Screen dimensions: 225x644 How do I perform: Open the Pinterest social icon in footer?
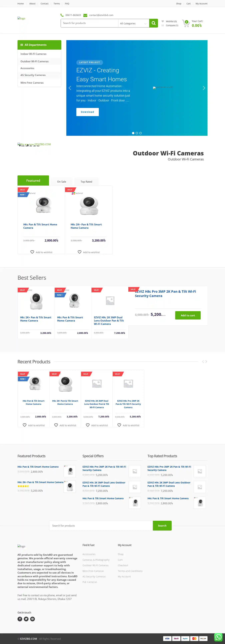[32, 619]
